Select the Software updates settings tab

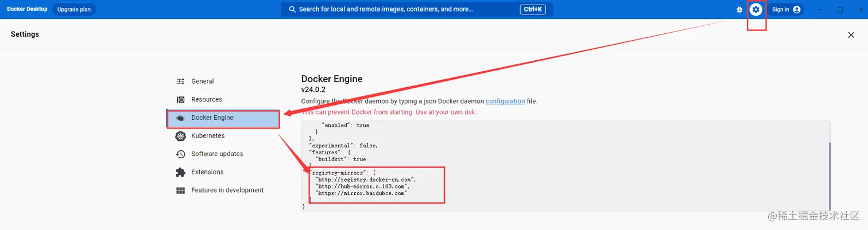[x=223, y=154]
